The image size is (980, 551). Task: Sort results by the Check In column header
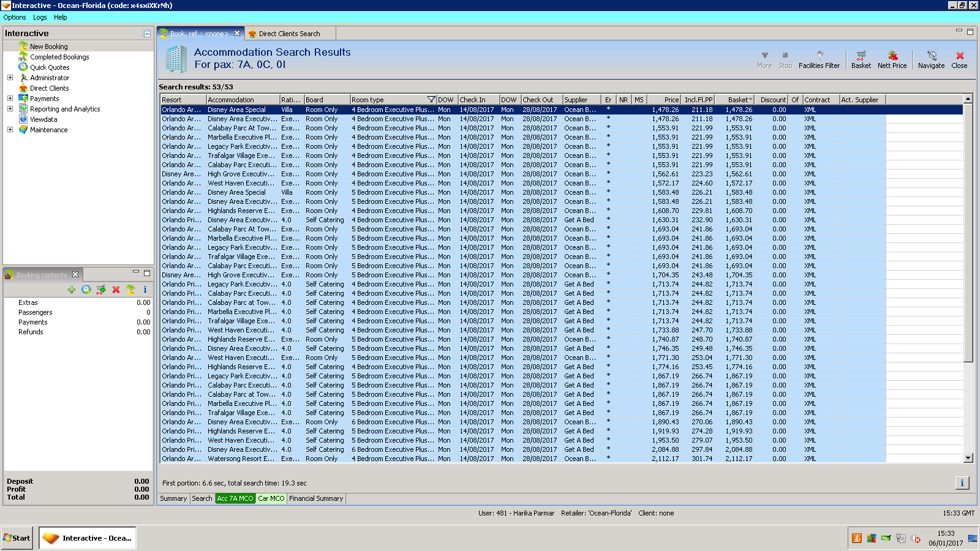[478, 100]
